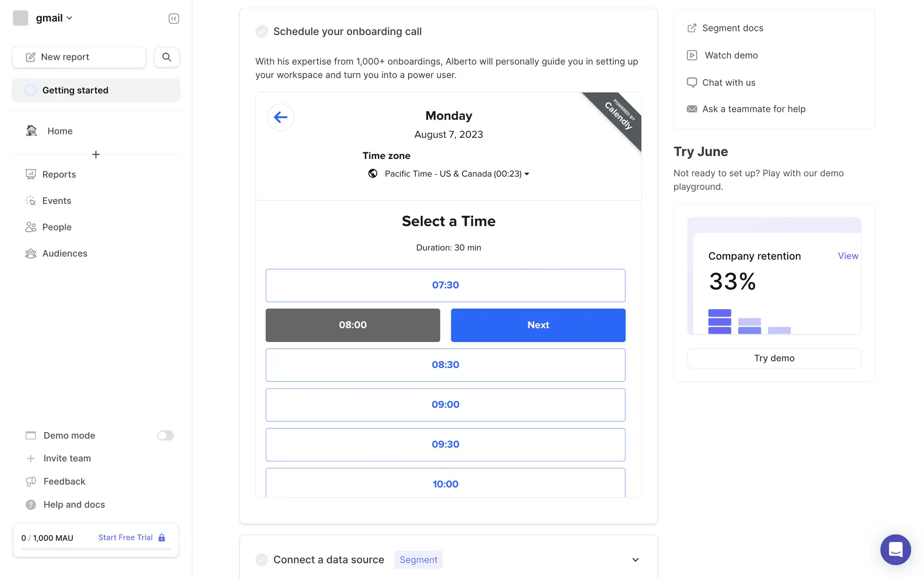Select the 09:00 time slot
Screen dimensions: 924x578
point(445,405)
